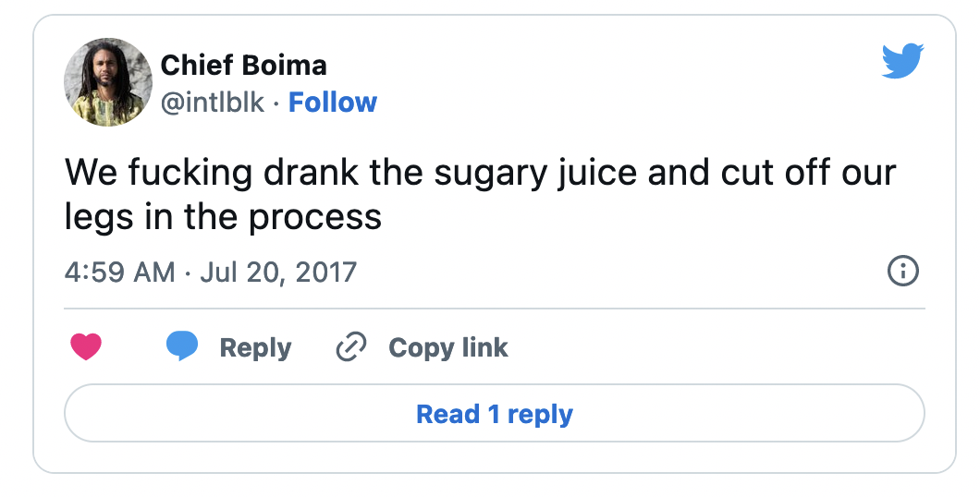Open Chief Boima's profile picture
980x497 pixels.
point(108,82)
